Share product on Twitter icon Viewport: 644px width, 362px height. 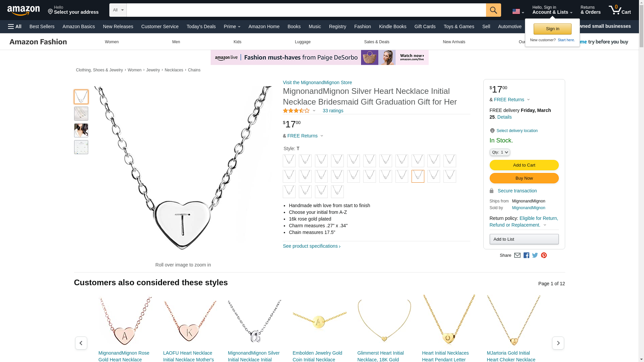coord(535,255)
